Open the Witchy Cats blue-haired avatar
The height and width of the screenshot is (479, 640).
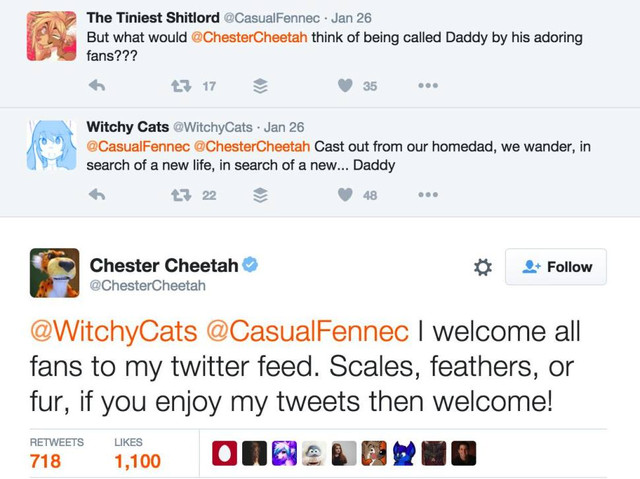pos(51,145)
